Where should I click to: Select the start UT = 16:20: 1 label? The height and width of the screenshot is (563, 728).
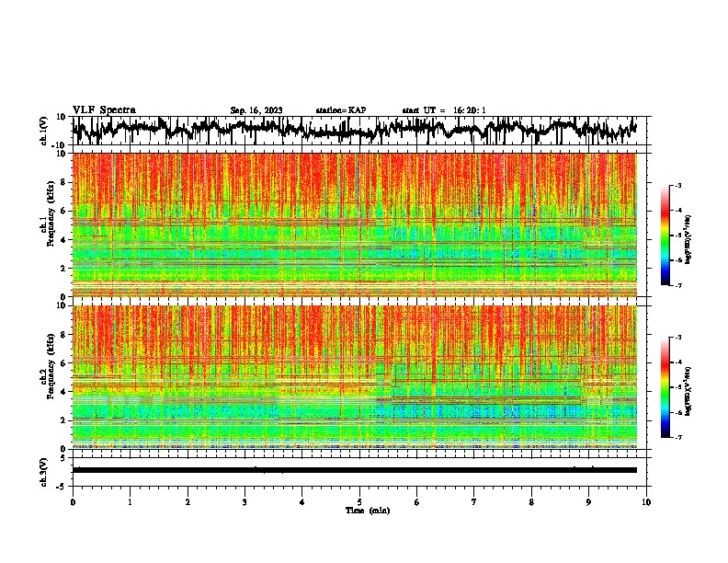coord(444,110)
